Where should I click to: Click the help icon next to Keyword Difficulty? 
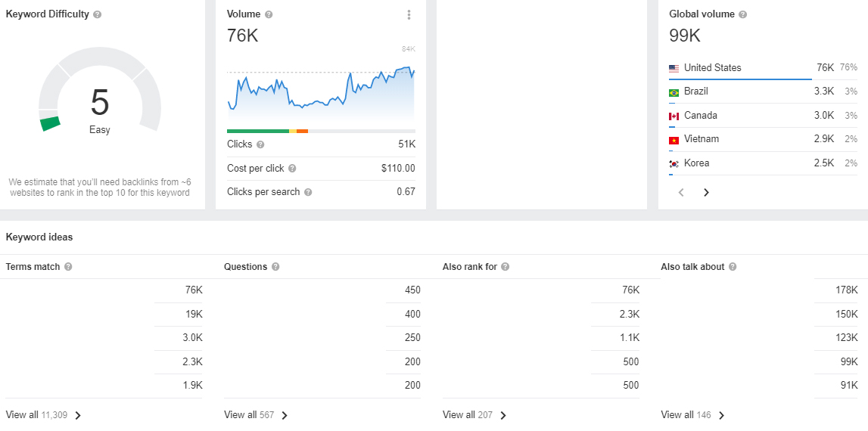[98, 15]
